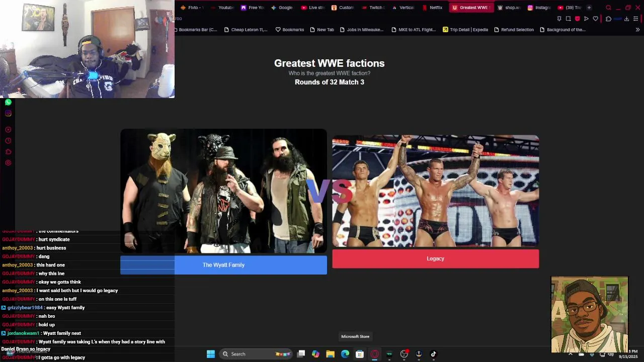This screenshot has height=362, width=644.
Task: Switch to the Live stream tab
Action: pyautogui.click(x=312, y=8)
